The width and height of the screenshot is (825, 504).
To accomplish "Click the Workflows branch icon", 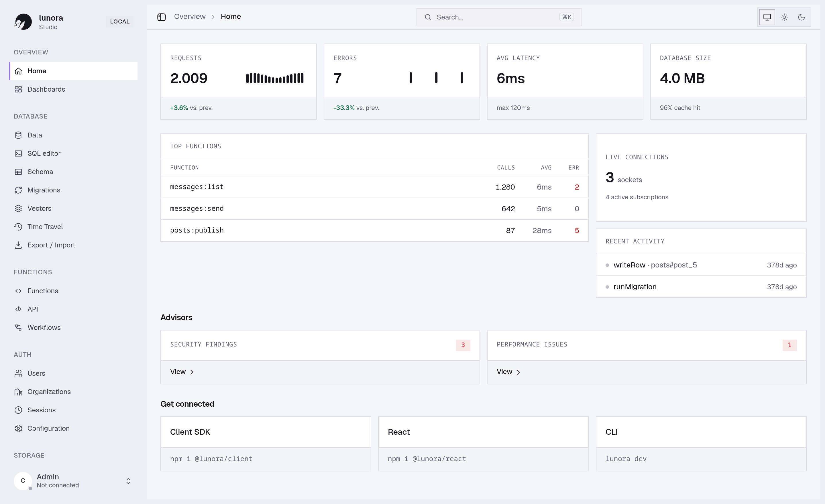I will pyautogui.click(x=18, y=328).
